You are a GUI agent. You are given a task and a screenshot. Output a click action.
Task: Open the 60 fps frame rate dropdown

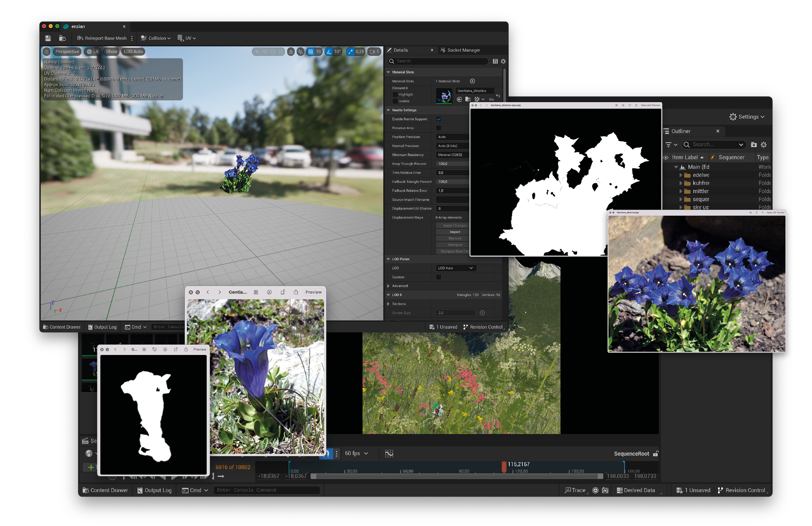coord(356,453)
